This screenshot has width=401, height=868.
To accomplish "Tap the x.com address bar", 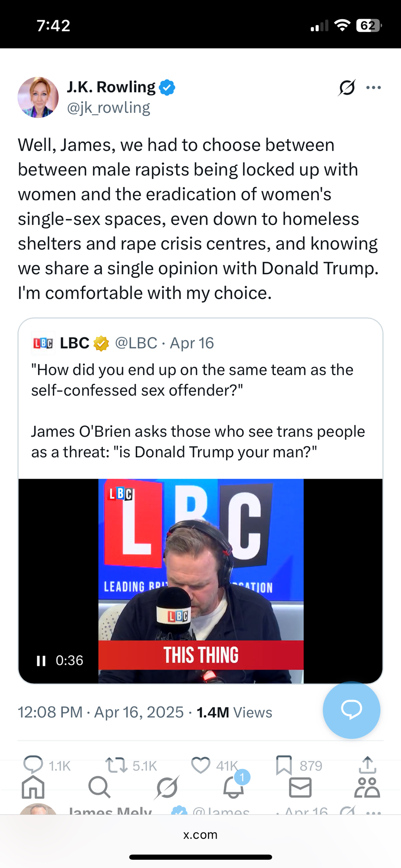I will click(x=200, y=835).
